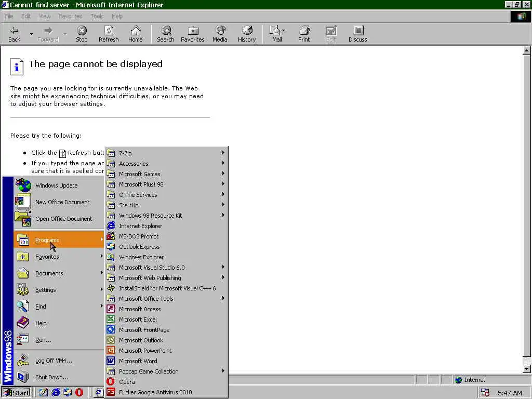Open Favorites from the toolbar
The image size is (532, 399).
point(192,34)
